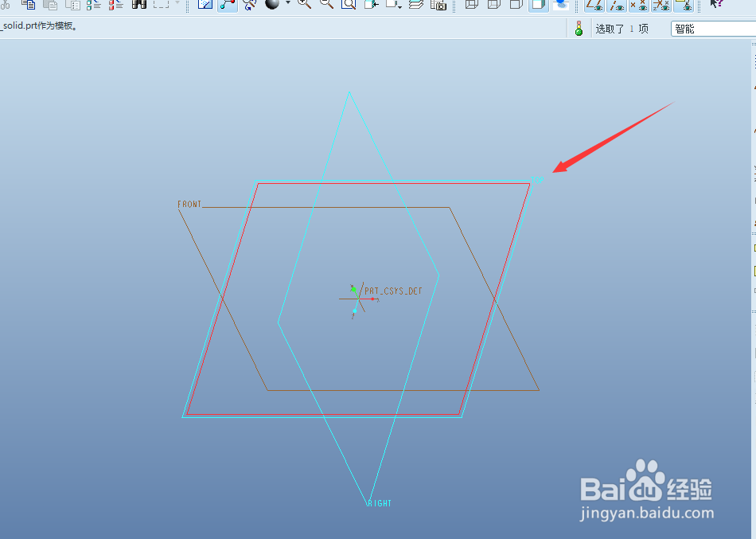Click the zoom in magnifier
This screenshot has width=756, height=539.
(304, 4)
